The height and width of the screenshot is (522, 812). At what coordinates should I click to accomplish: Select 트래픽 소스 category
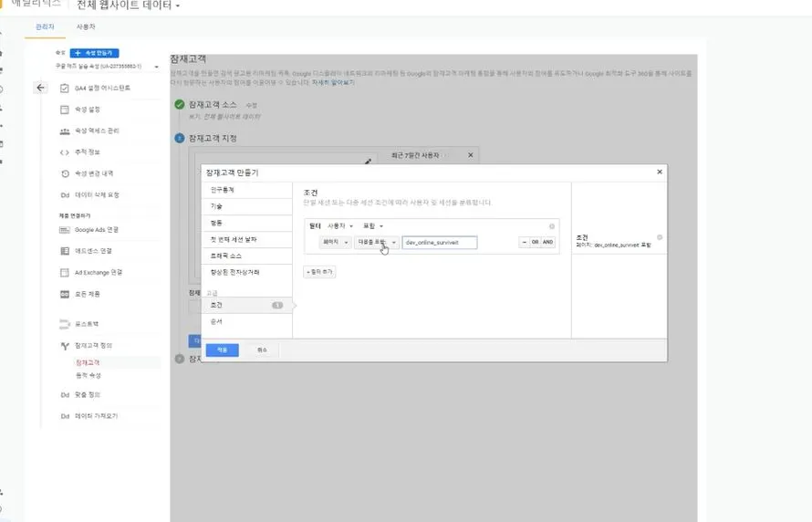(x=247, y=256)
